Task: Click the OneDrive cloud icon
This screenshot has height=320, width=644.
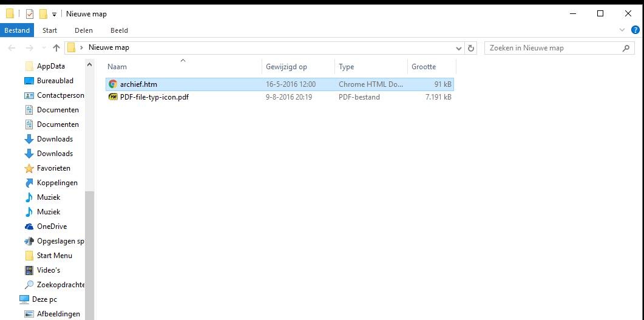Action: [x=29, y=226]
